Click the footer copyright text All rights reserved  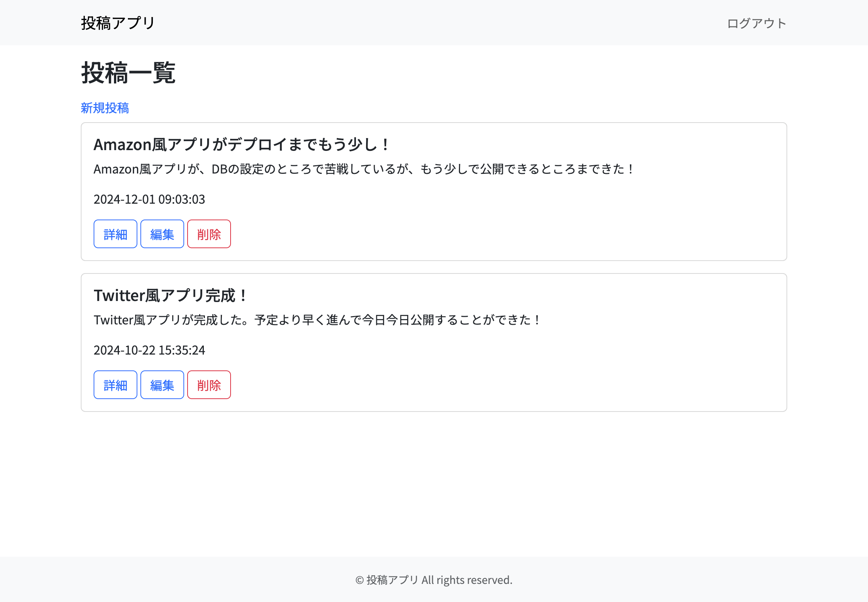pyautogui.click(x=434, y=580)
